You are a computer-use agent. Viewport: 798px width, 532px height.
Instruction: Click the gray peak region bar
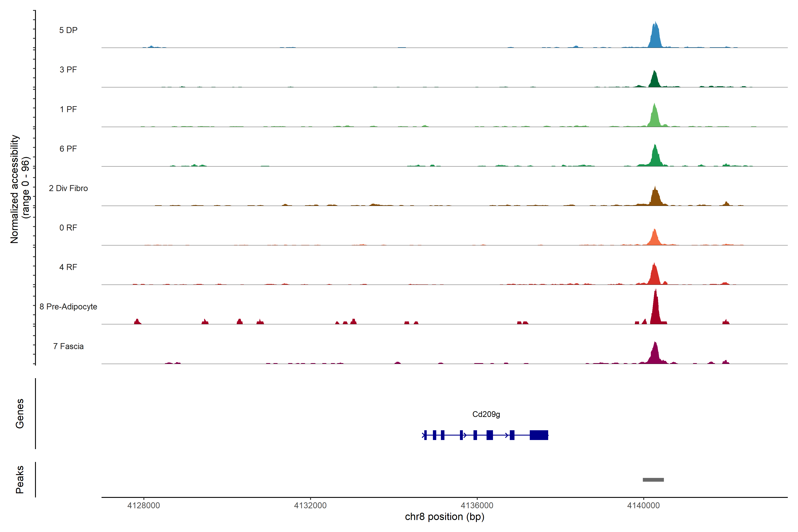tap(653, 480)
